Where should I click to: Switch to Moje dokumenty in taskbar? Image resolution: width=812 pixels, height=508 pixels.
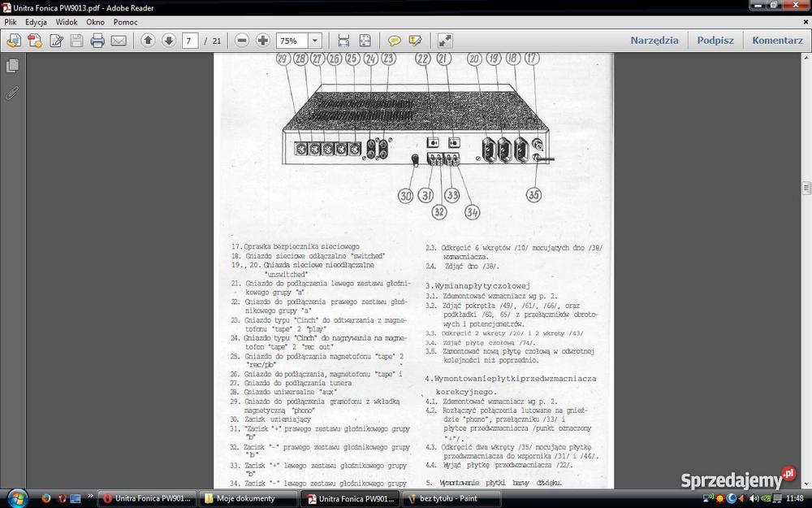[x=246, y=498]
